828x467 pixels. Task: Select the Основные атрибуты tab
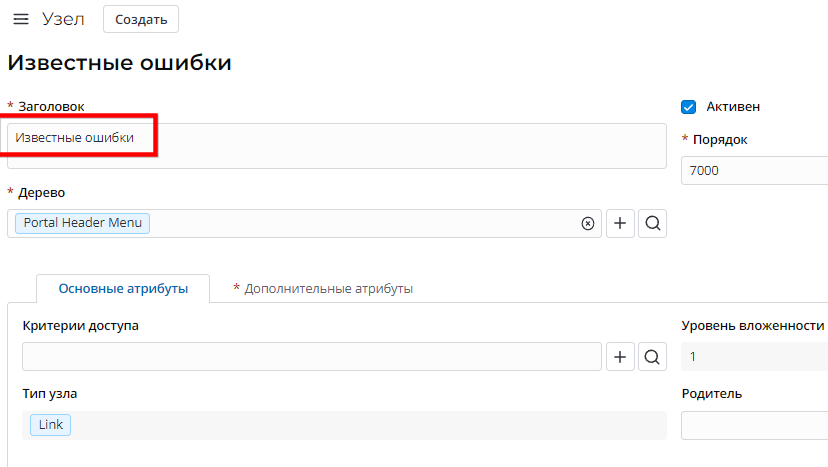point(123,288)
